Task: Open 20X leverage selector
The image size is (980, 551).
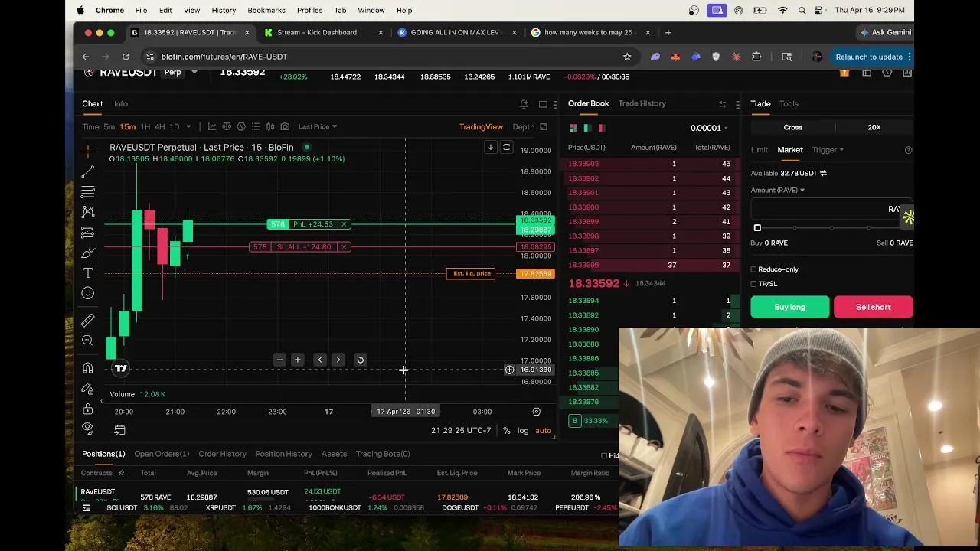Action: click(874, 127)
